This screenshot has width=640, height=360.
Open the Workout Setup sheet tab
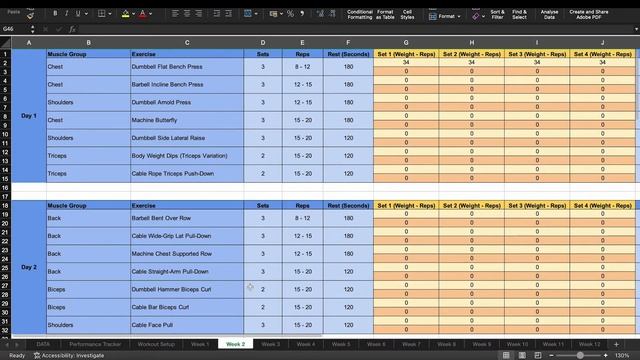tap(156, 344)
